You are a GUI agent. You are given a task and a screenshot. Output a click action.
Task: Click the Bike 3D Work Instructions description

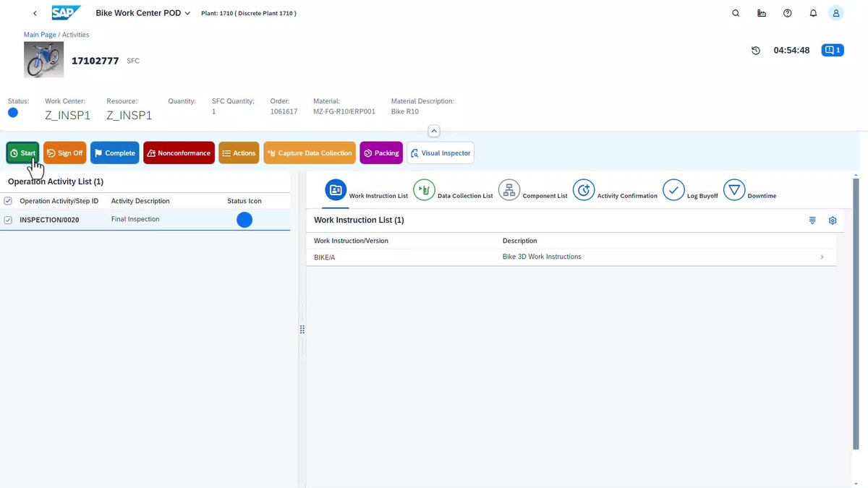pos(542,257)
